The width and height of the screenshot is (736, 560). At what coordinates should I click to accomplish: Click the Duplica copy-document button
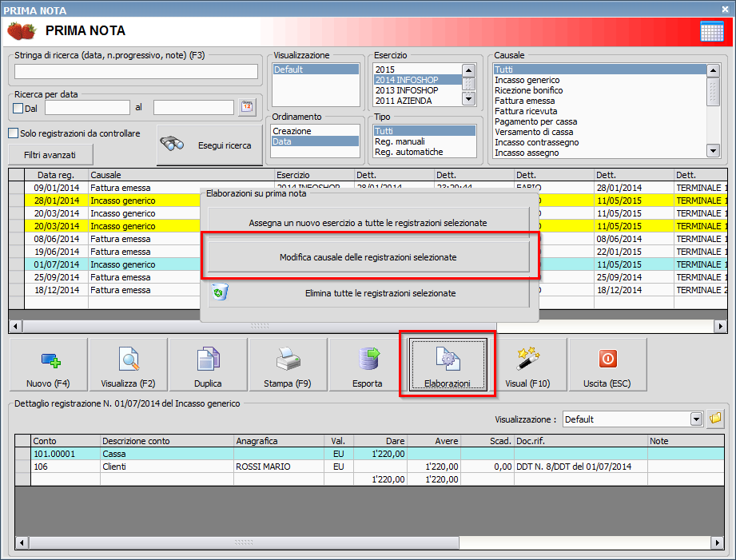(x=208, y=365)
